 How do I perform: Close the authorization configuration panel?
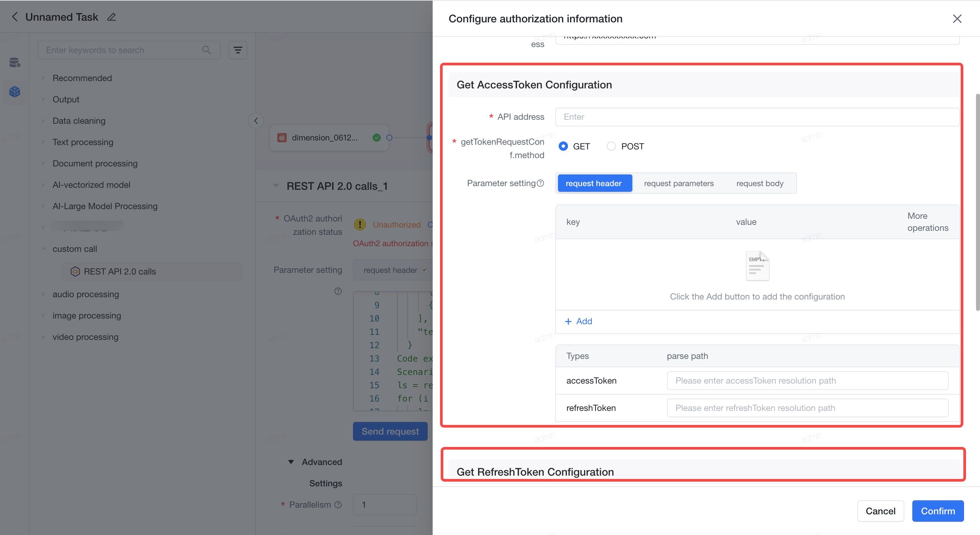point(957,19)
